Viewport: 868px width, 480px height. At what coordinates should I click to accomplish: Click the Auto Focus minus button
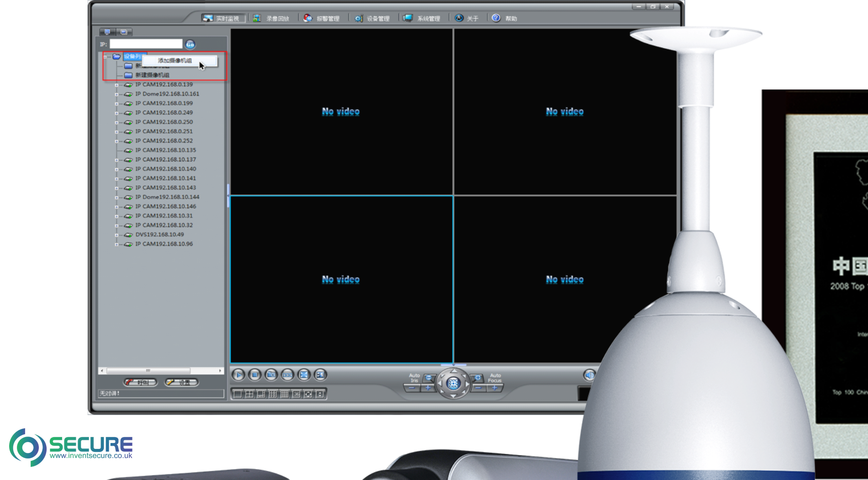478,388
